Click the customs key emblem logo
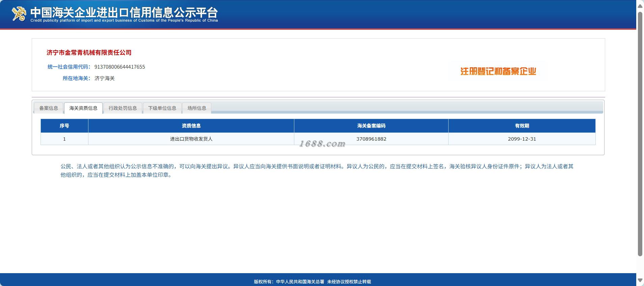This screenshot has width=644, height=286. 19,14
